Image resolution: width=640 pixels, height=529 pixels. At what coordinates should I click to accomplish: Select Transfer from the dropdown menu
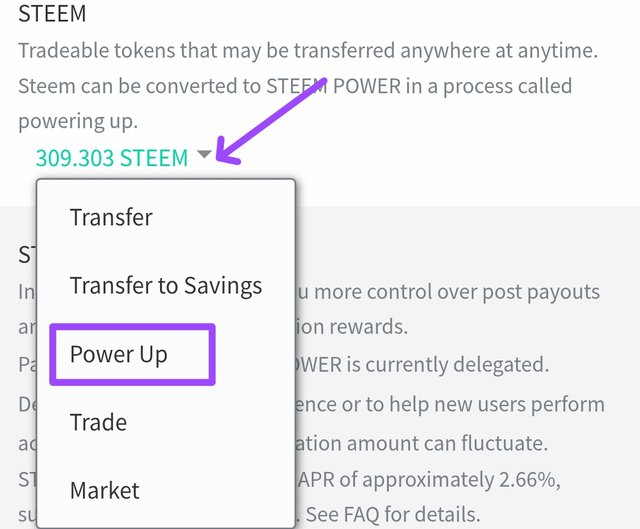click(111, 217)
